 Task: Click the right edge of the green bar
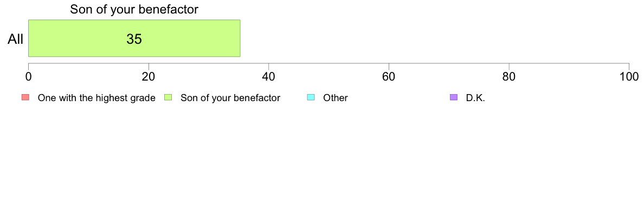pyautogui.click(x=240, y=38)
